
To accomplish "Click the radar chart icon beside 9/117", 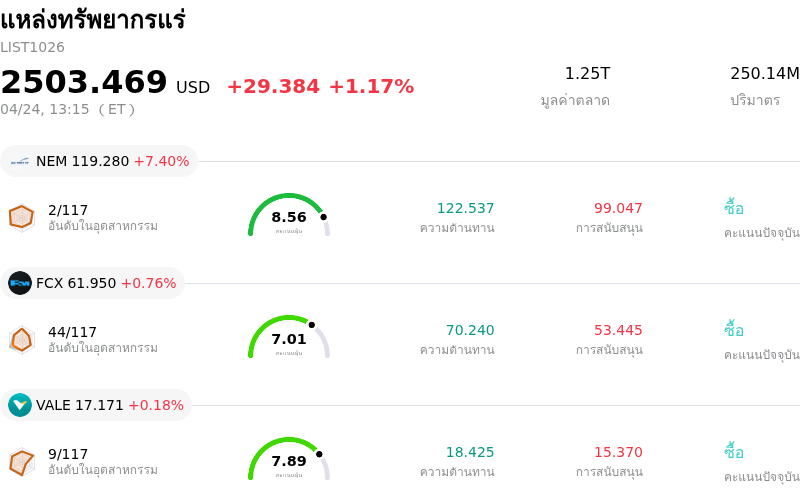I will point(21,461).
